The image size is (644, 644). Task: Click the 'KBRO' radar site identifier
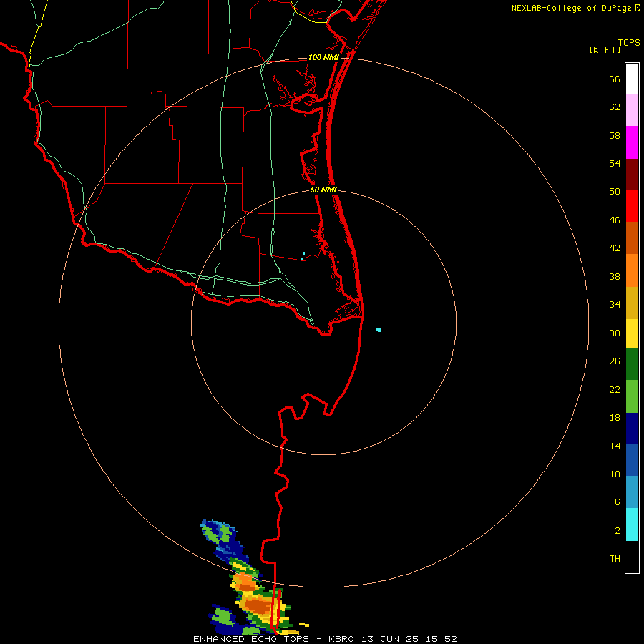point(341,639)
